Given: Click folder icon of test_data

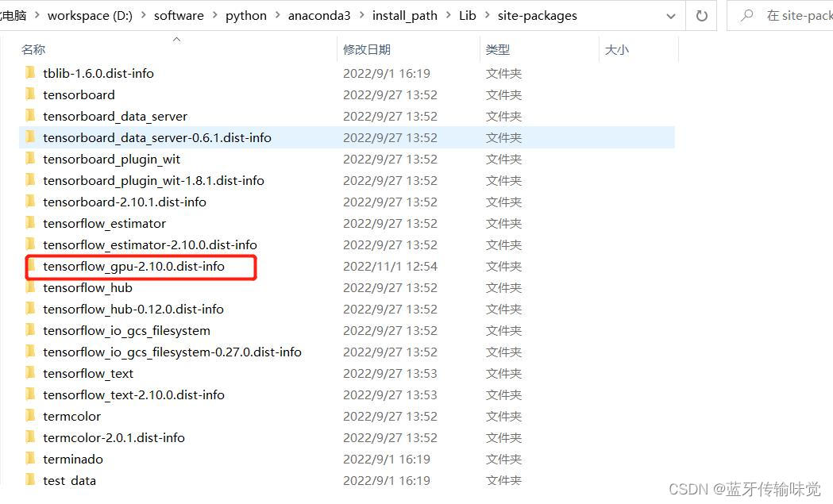Looking at the screenshot, I should (30, 480).
